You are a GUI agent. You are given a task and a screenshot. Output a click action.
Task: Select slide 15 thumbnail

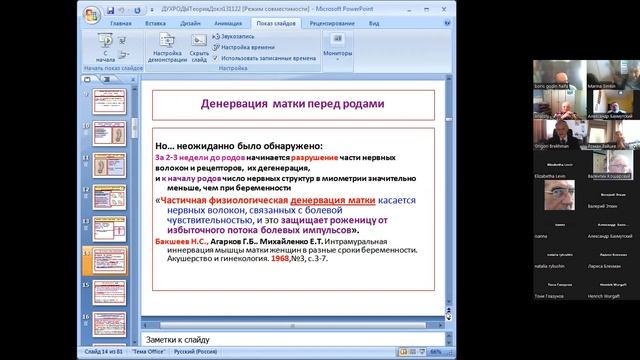click(109, 292)
